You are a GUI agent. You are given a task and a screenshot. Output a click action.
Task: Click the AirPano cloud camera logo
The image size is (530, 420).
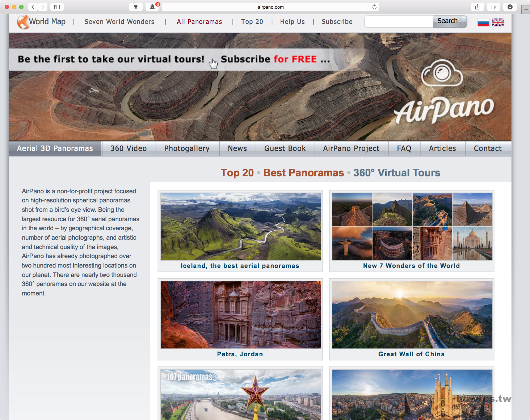[442, 73]
